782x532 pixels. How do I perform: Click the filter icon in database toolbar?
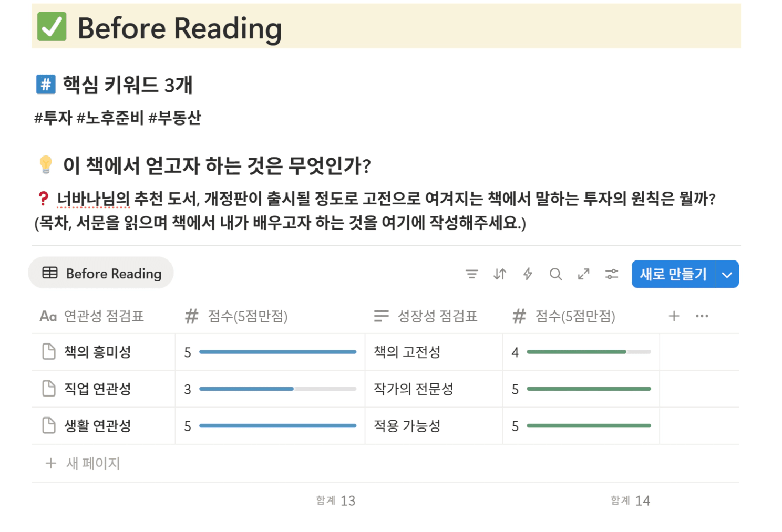[x=471, y=274]
